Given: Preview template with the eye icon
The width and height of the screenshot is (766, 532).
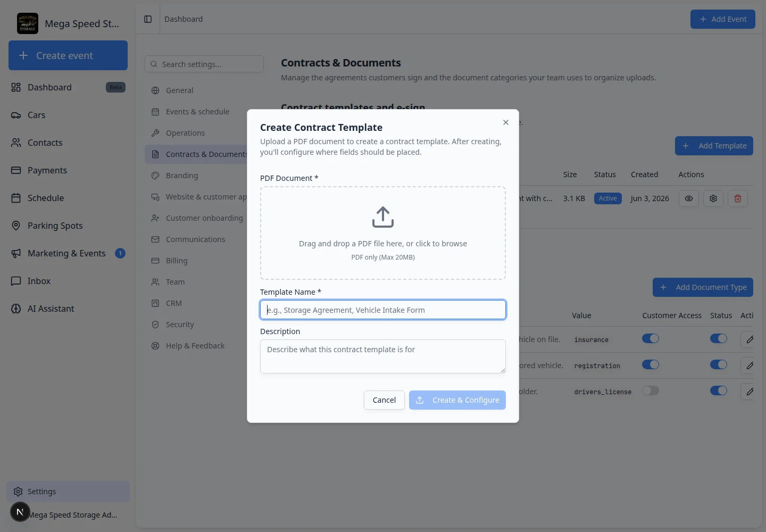Looking at the screenshot, I should point(689,198).
